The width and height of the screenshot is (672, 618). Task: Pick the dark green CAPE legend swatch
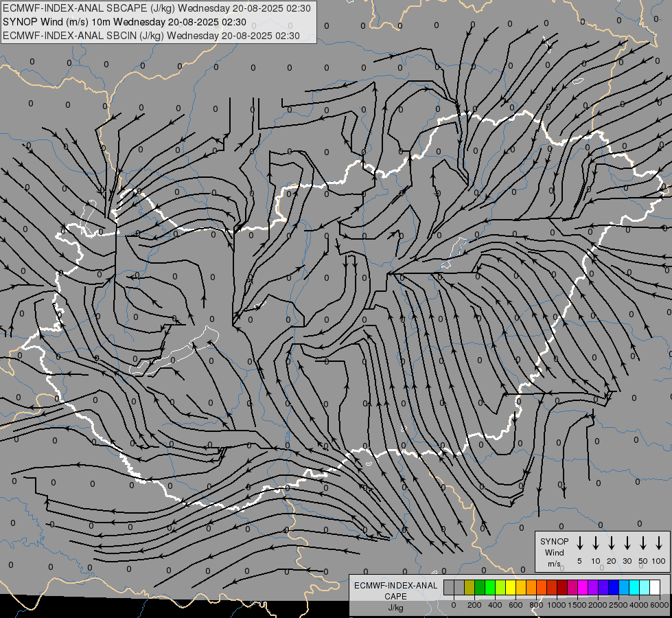coord(480,587)
